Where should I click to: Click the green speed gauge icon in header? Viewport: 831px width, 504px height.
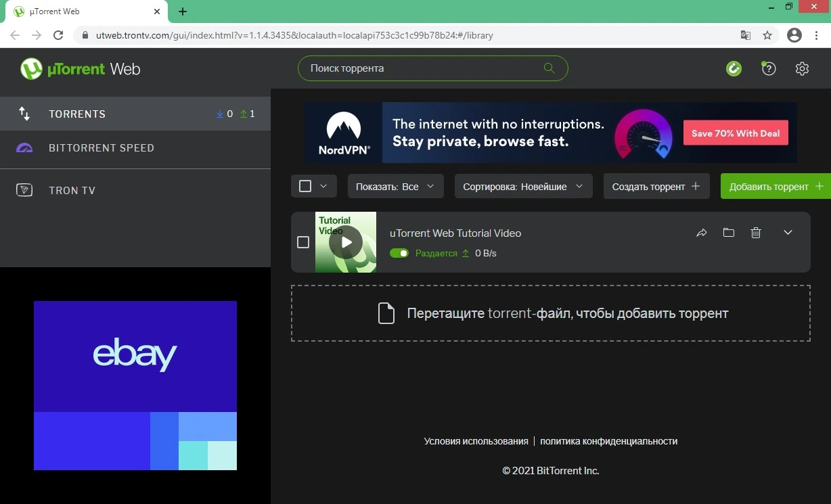[734, 68]
